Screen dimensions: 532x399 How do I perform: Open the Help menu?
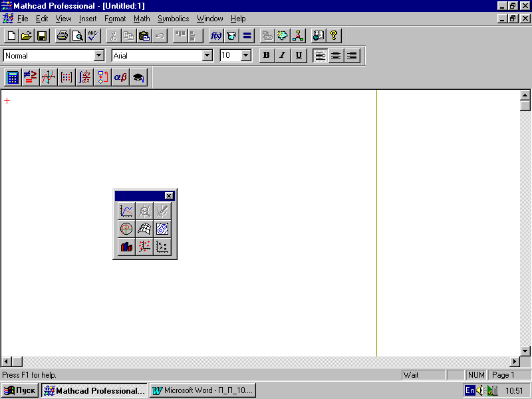coord(238,19)
